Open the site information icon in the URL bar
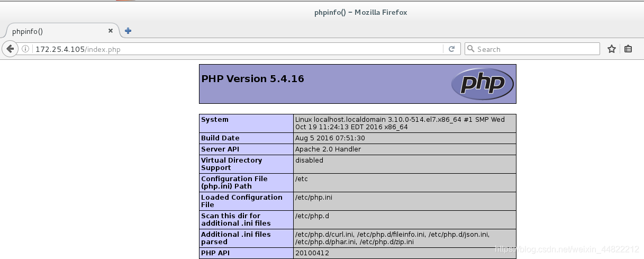 [x=25, y=49]
